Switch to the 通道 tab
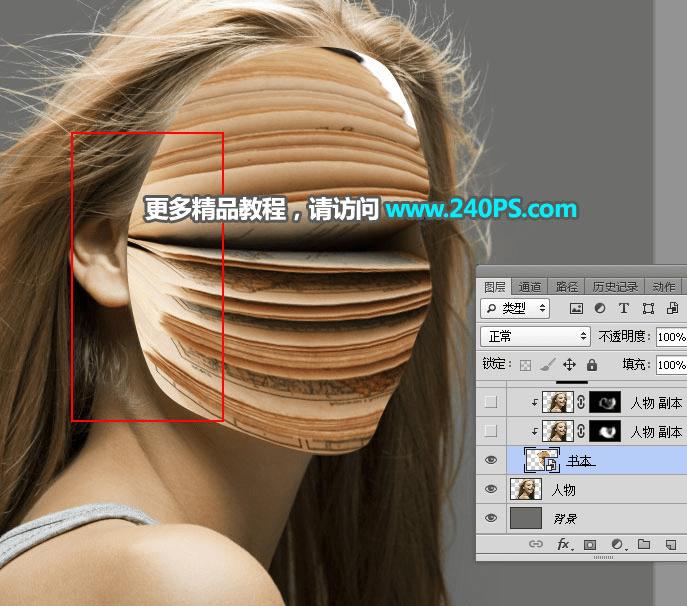The image size is (687, 606). pyautogui.click(x=530, y=287)
